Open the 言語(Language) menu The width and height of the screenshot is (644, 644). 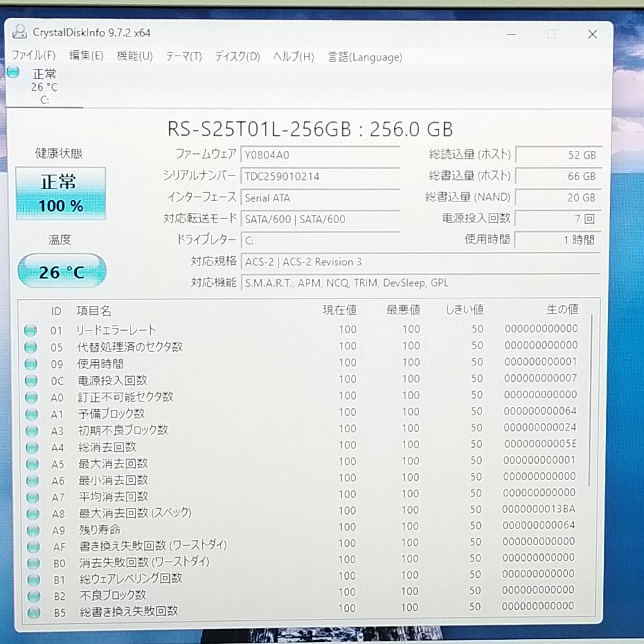pos(365,57)
